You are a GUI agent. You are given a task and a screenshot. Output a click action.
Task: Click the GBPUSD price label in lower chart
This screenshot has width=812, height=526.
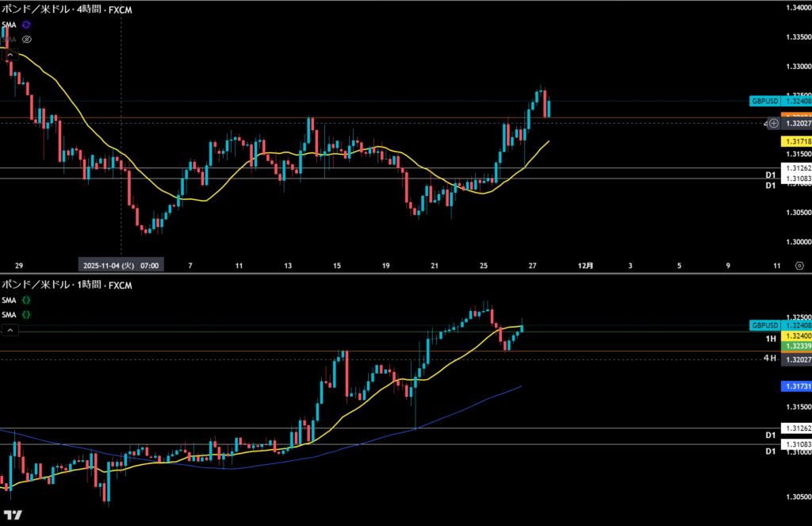point(765,326)
